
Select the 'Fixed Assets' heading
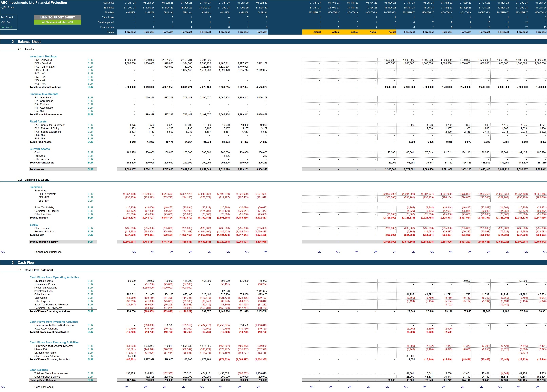coord(38,121)
